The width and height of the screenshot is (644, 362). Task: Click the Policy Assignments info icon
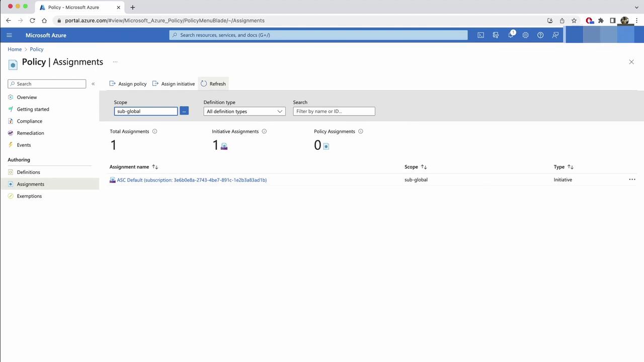[x=360, y=131]
